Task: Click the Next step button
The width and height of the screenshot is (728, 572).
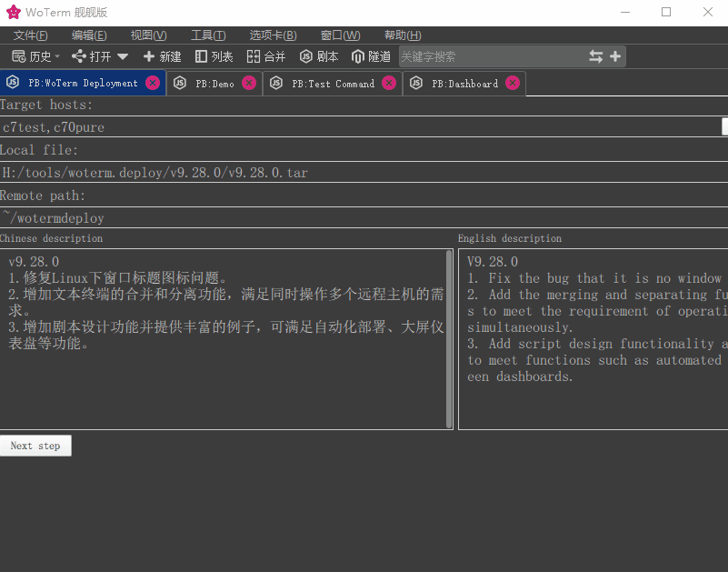Action: 35,446
